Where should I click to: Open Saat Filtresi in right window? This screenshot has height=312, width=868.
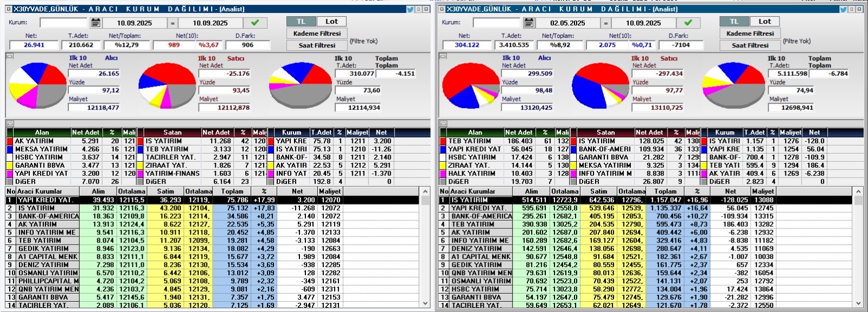750,45
